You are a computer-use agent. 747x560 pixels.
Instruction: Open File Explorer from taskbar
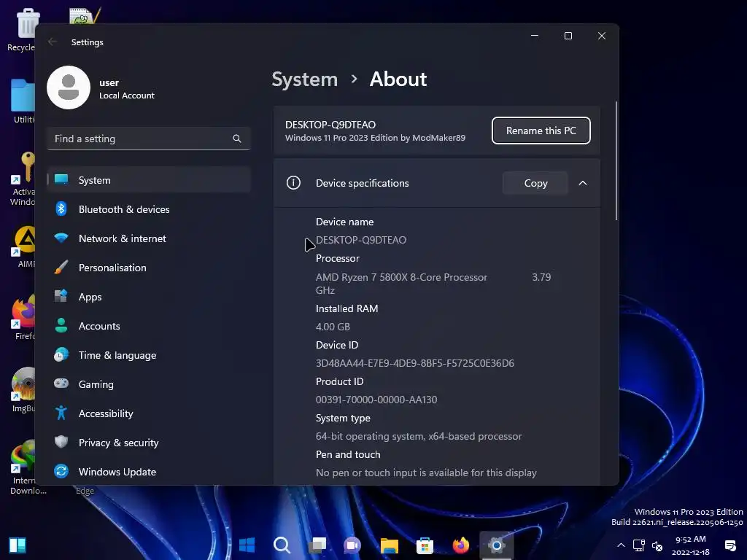pyautogui.click(x=390, y=545)
